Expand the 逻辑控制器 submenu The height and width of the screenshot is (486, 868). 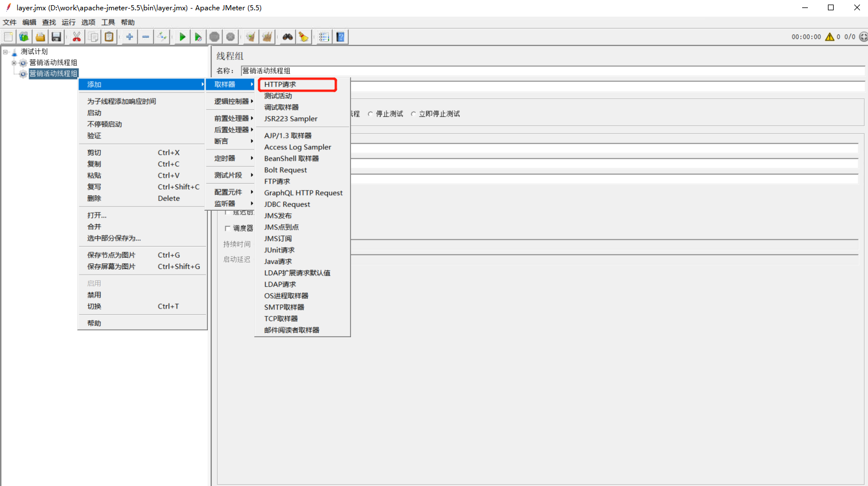click(231, 101)
